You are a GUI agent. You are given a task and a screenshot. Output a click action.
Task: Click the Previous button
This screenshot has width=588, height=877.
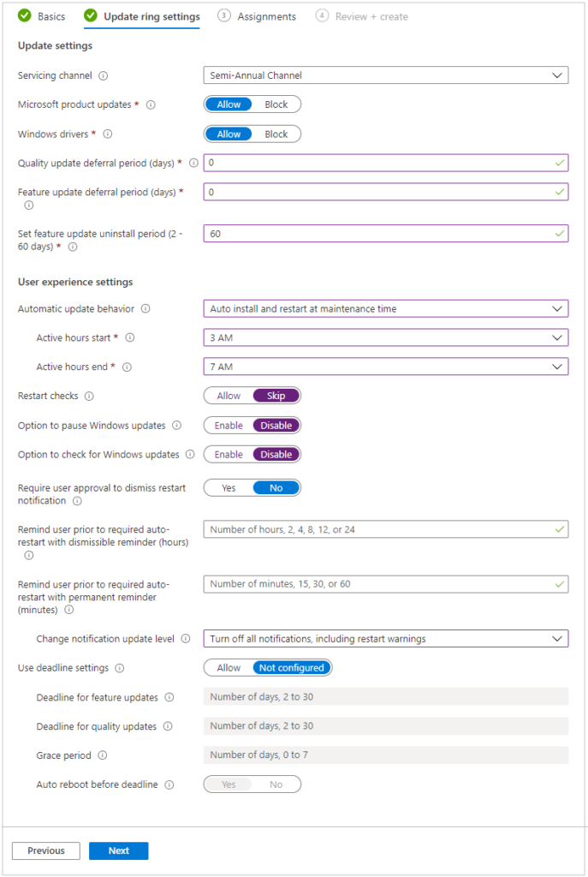point(45,850)
